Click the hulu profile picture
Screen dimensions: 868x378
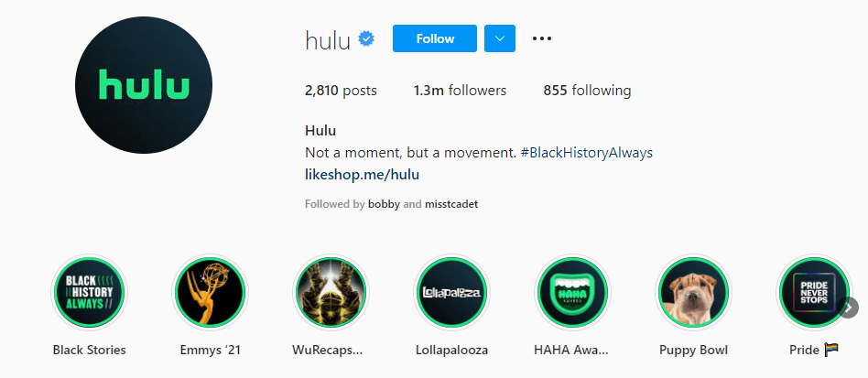click(144, 85)
